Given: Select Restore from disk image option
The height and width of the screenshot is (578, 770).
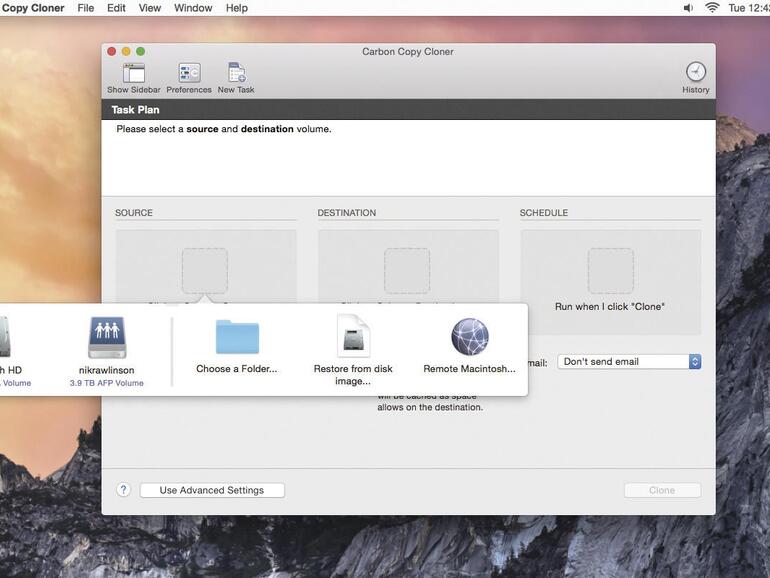Looking at the screenshot, I should [x=353, y=337].
